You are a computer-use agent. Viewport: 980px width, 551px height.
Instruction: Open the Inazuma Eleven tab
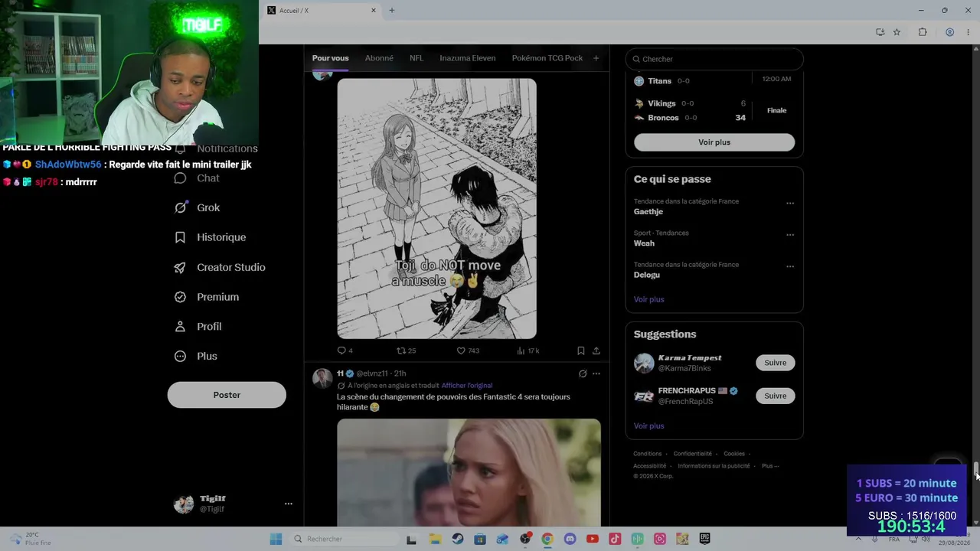(x=468, y=58)
